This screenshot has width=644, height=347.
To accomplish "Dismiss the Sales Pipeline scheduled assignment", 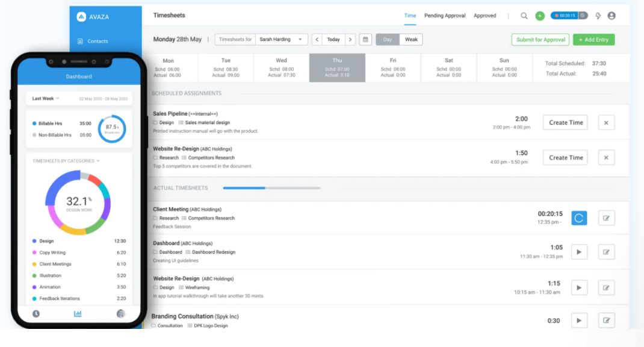I will click(606, 122).
